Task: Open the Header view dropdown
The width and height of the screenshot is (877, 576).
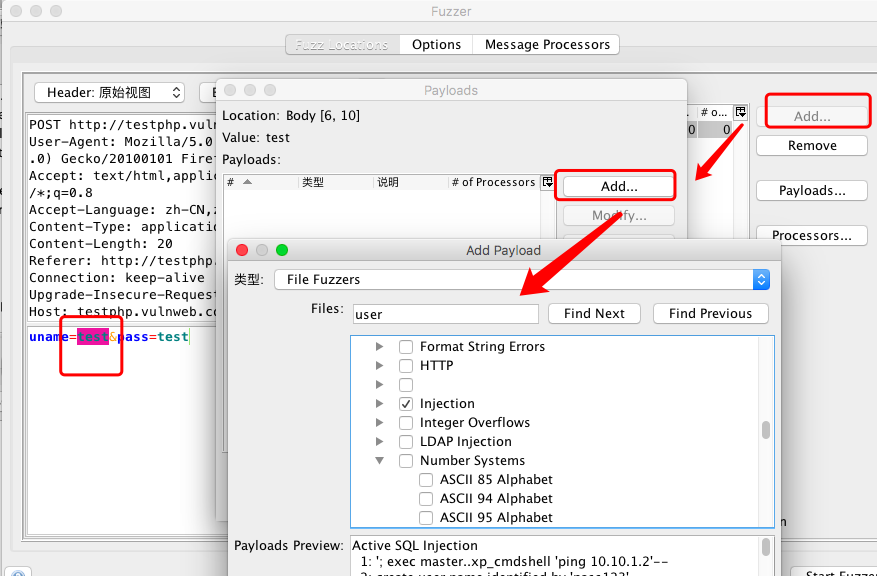Action: (x=109, y=93)
